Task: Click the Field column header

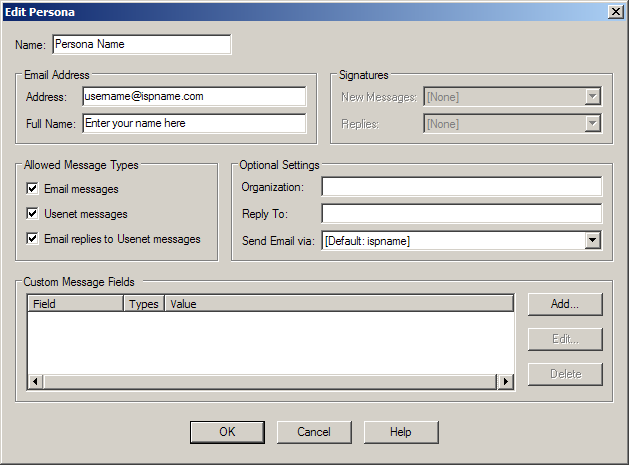Action: coord(76,303)
